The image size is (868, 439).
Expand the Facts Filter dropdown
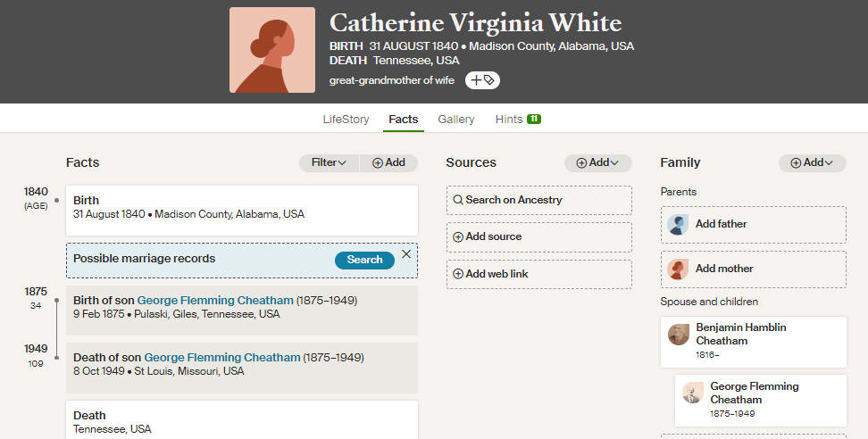point(329,162)
